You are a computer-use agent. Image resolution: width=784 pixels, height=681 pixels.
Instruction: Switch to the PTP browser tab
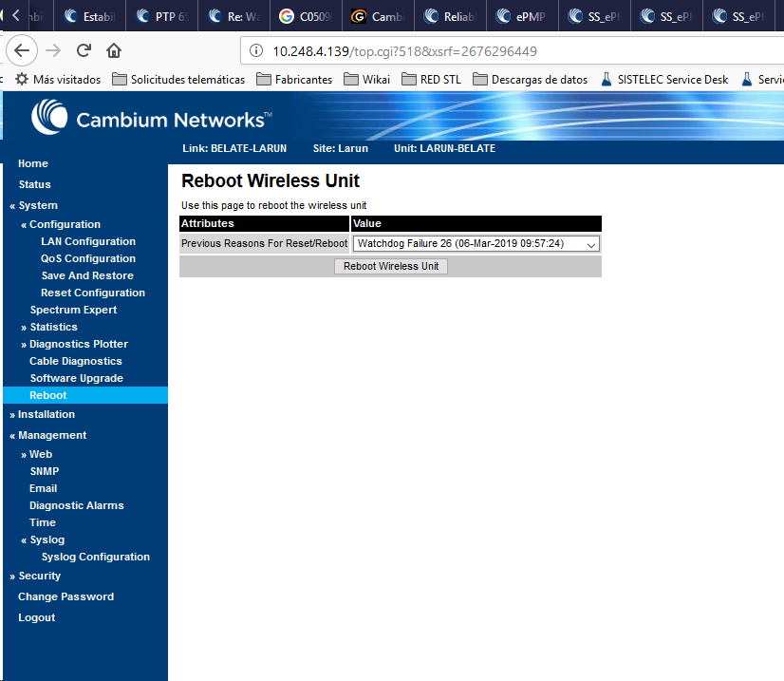tap(160, 16)
